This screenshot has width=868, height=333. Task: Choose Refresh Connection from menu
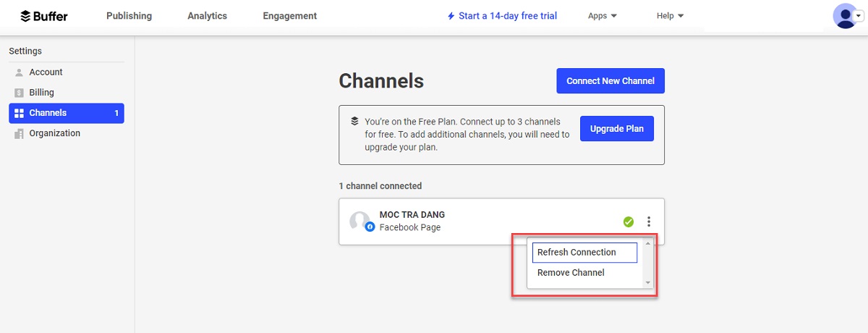pos(584,252)
